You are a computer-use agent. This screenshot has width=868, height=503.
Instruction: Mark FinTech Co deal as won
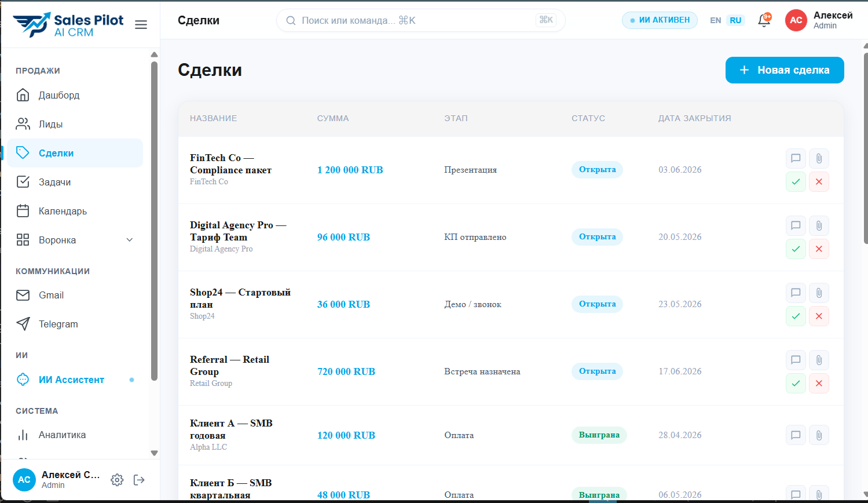tap(796, 181)
